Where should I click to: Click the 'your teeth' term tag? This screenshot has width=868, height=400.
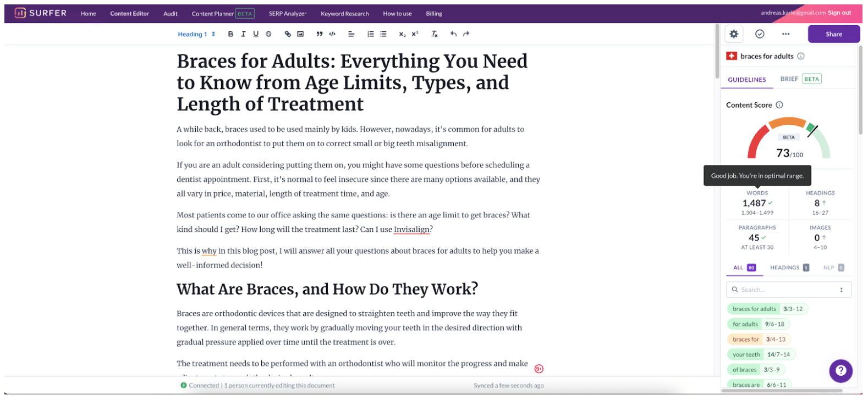click(x=761, y=354)
